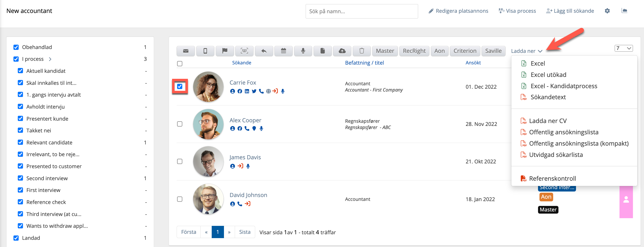Image resolution: width=644 pixels, height=247 pixels.
Task: Click the calendar toolbar icon
Action: 283,51
